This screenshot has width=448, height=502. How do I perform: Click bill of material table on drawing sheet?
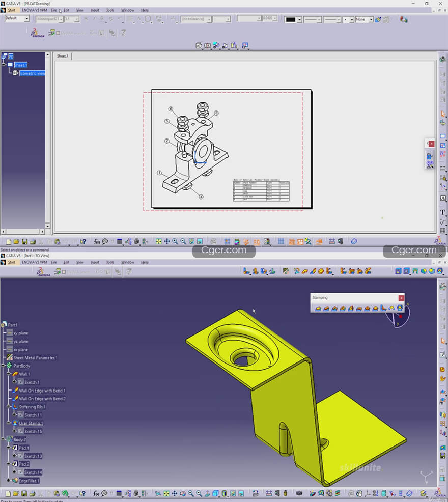pyautogui.click(x=261, y=190)
